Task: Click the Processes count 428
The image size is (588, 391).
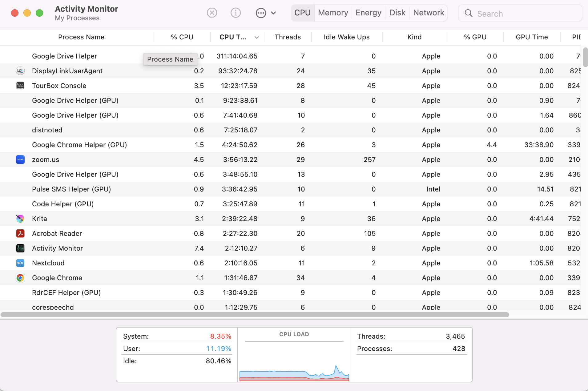Action: (x=459, y=349)
